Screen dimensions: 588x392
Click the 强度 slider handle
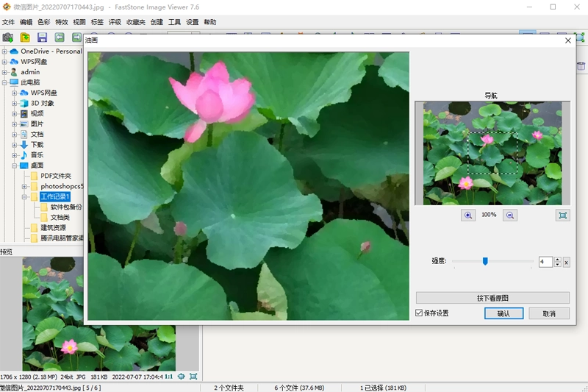pos(485,261)
